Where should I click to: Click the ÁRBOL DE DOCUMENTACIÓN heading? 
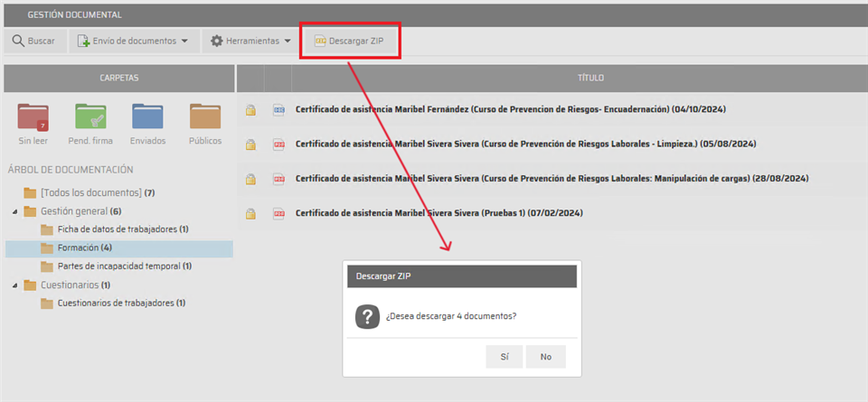click(x=71, y=170)
